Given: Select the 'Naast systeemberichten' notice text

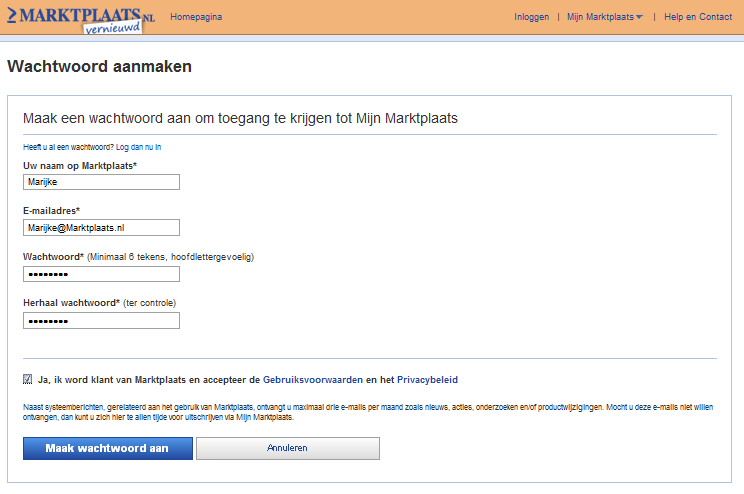Looking at the screenshot, I should (x=368, y=412).
